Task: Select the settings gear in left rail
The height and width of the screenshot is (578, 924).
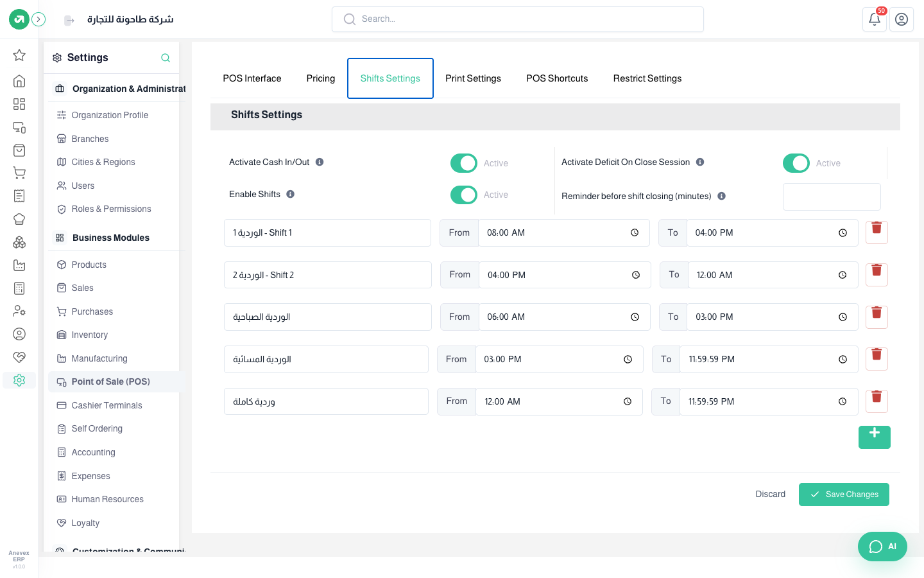Action: pos(19,380)
